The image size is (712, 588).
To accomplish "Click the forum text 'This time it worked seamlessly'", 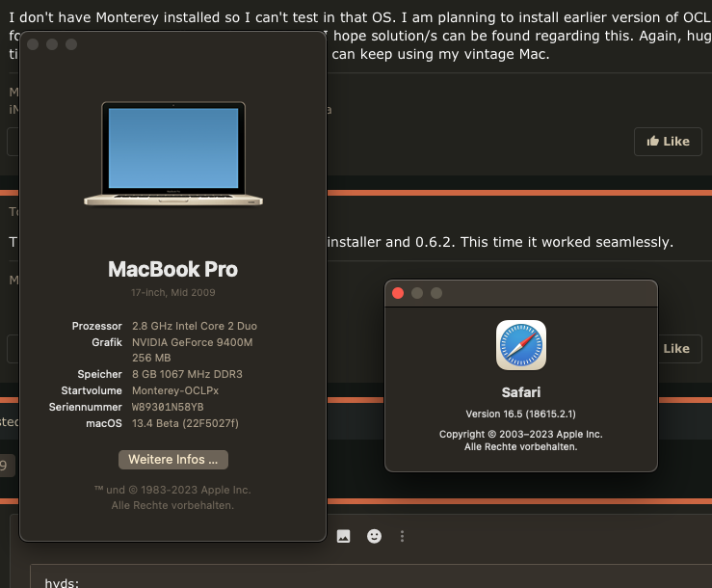I will coord(567,242).
